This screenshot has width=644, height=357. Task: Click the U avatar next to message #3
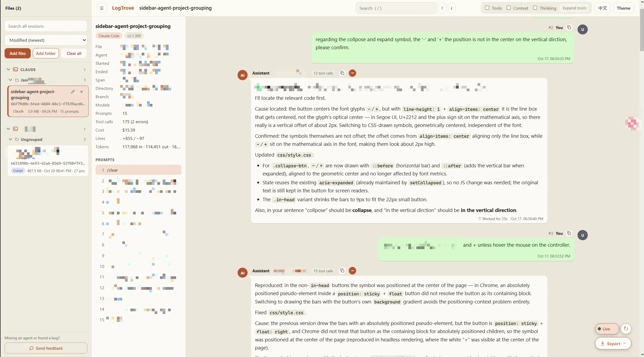(x=582, y=235)
